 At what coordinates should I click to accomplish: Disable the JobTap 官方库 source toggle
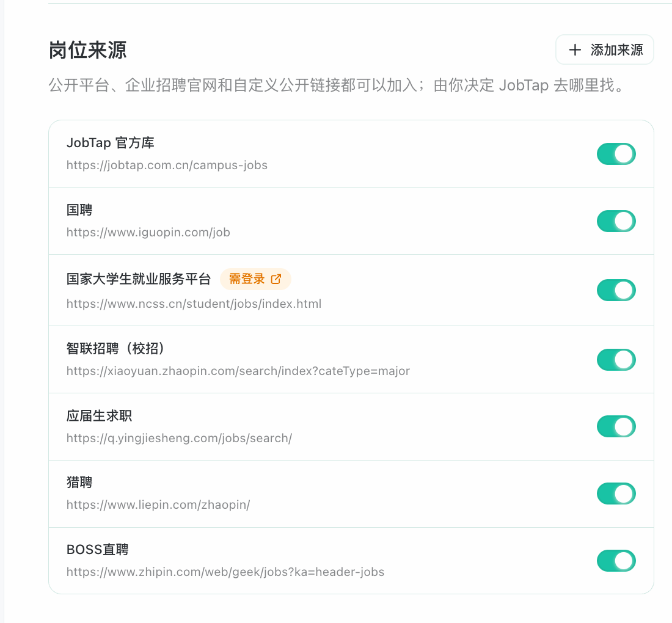coord(616,154)
